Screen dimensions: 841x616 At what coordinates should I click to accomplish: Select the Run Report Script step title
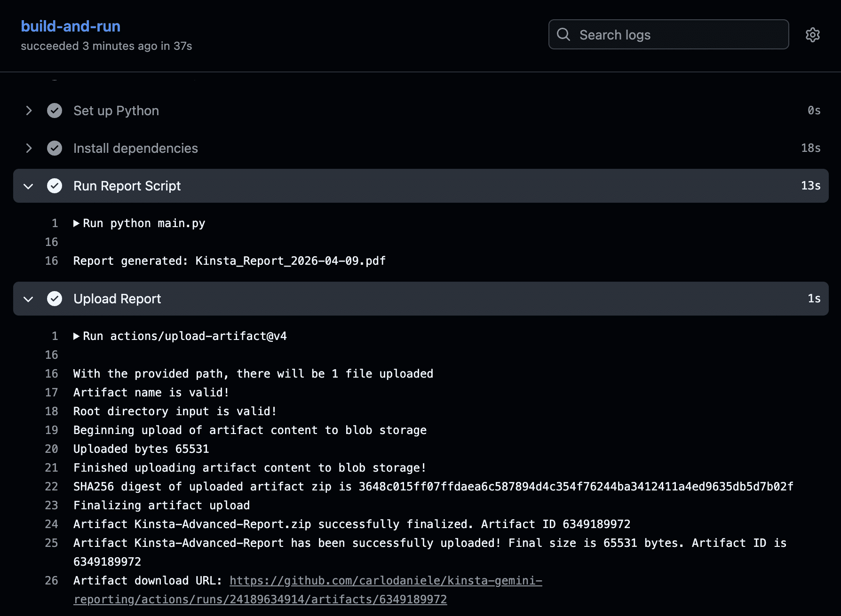127,186
